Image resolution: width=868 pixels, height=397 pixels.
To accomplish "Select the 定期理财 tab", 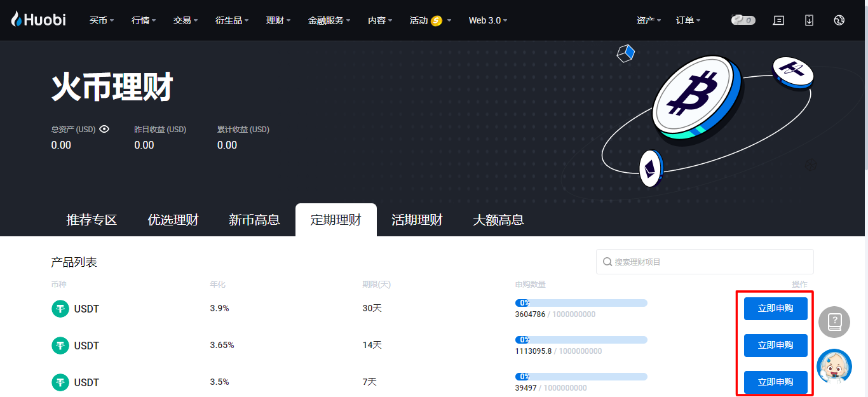I will 336,220.
